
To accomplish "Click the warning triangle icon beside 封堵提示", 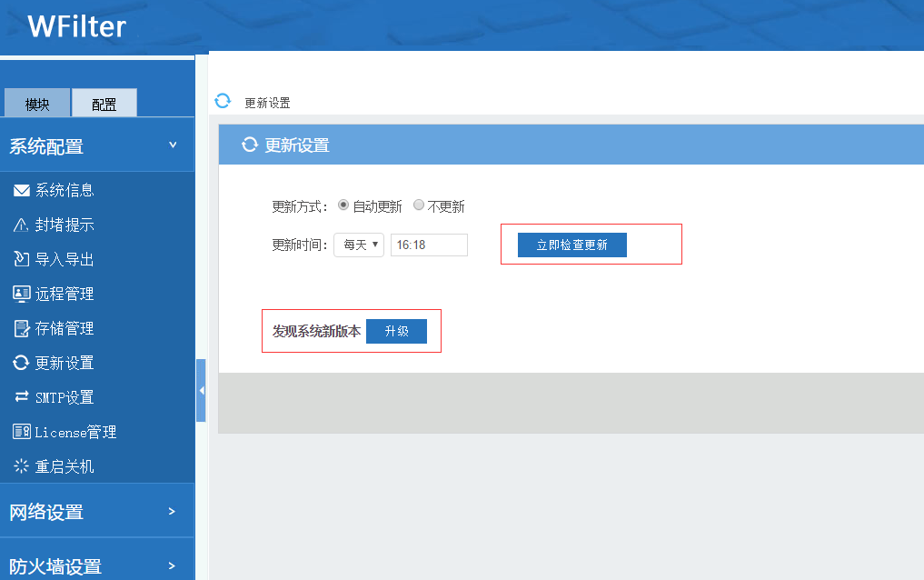I will tap(22, 225).
